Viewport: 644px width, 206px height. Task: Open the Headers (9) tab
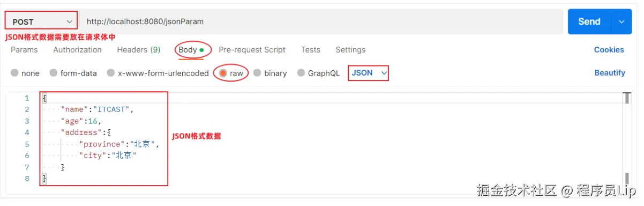pyautogui.click(x=139, y=50)
